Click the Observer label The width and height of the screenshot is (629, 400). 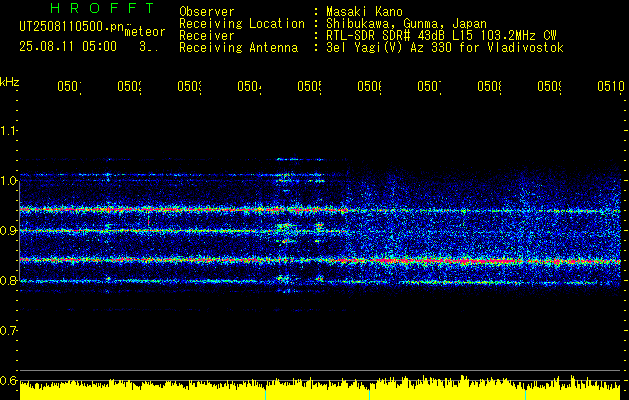(207, 11)
